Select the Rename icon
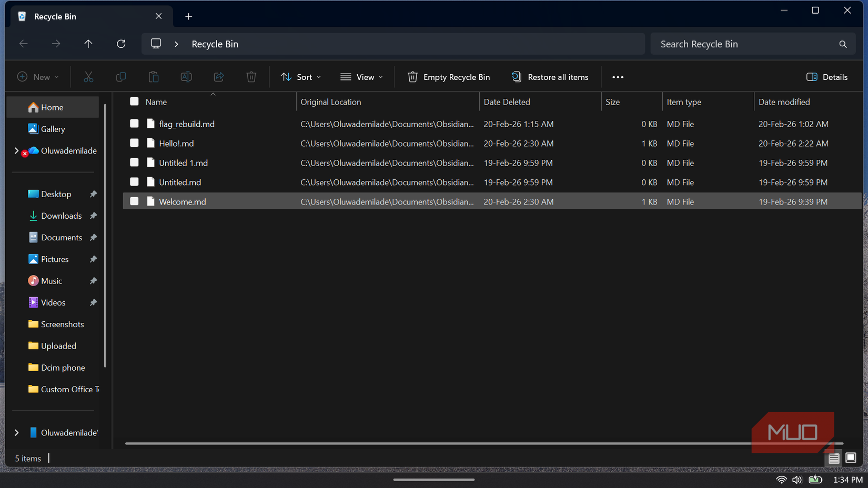This screenshot has width=868, height=488. (x=186, y=77)
